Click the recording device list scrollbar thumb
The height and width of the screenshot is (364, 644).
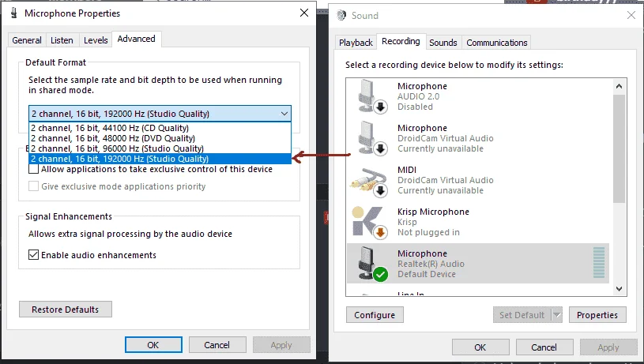[x=620, y=148]
